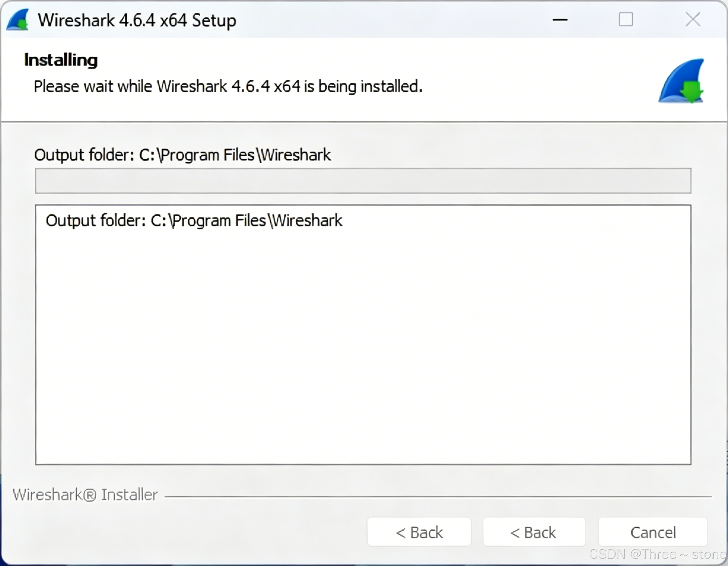Image resolution: width=728 pixels, height=566 pixels.
Task: Click the horizontal line beside the installer branding
Action: (x=437, y=497)
